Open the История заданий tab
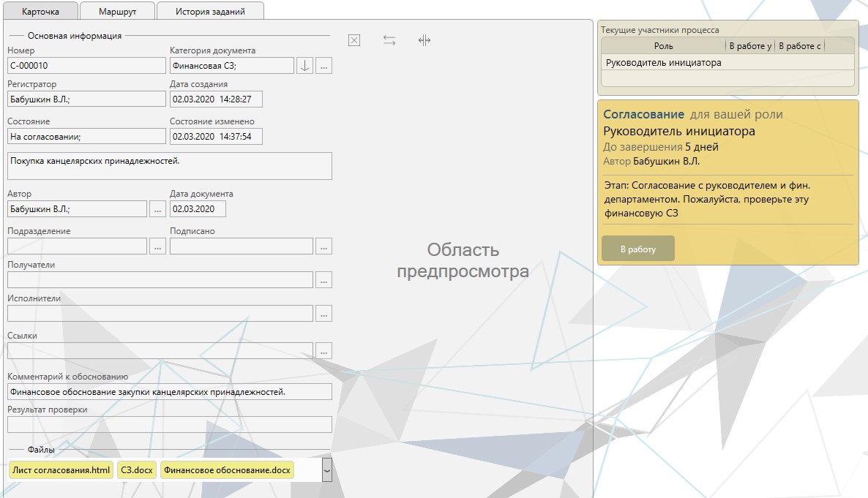868x498 pixels. (x=210, y=12)
